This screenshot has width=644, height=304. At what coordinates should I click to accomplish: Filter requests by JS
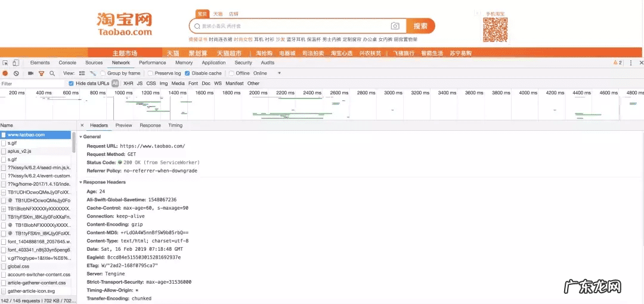(x=140, y=84)
